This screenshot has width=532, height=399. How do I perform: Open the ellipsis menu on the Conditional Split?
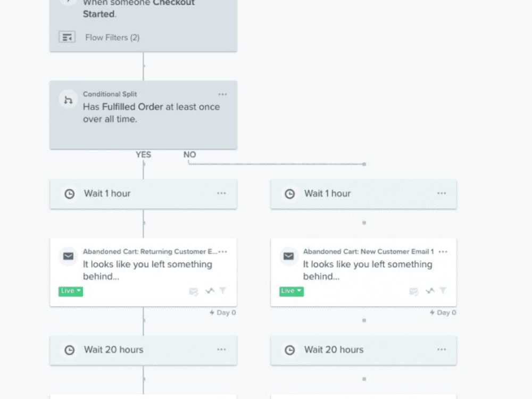click(223, 94)
